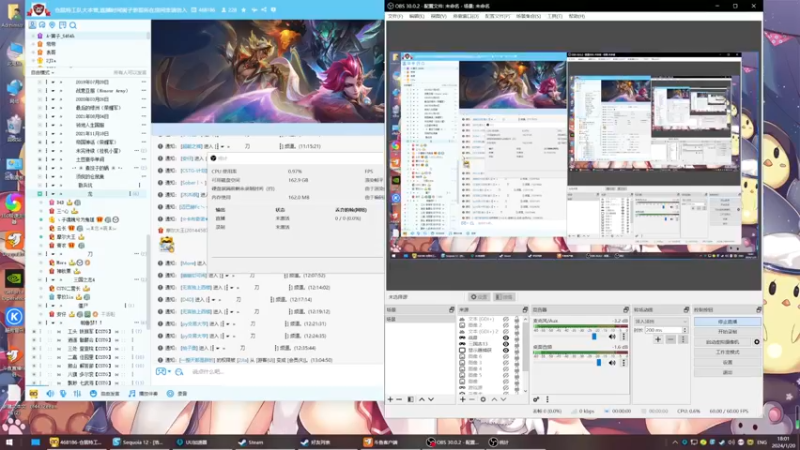This screenshot has height=450, width=800.
Task: Open advanced audio properties gear in mixer
Action: (x=536, y=399)
